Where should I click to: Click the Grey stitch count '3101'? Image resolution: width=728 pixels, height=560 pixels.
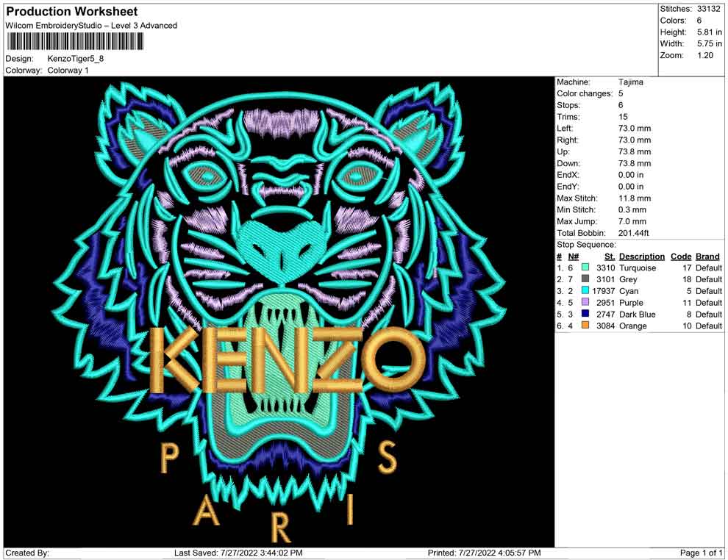(605, 279)
